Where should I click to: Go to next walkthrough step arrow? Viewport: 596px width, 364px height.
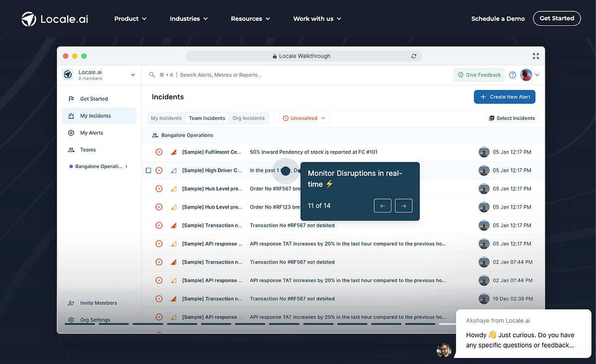tap(403, 206)
